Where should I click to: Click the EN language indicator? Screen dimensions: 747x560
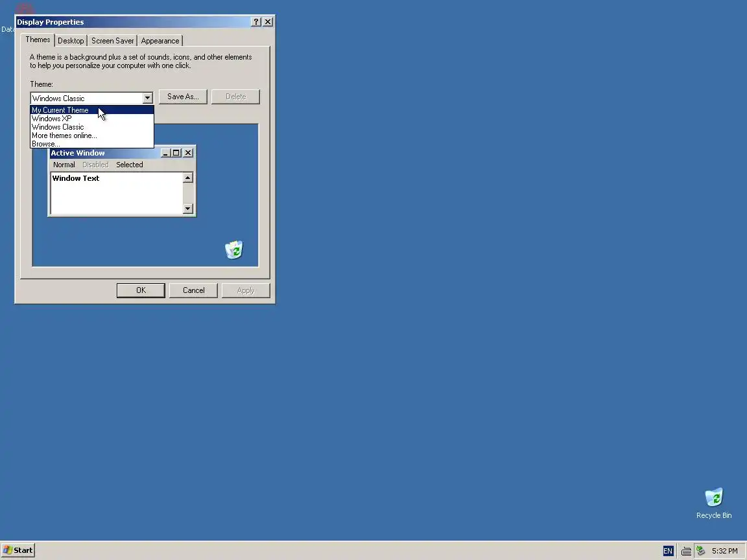click(668, 551)
